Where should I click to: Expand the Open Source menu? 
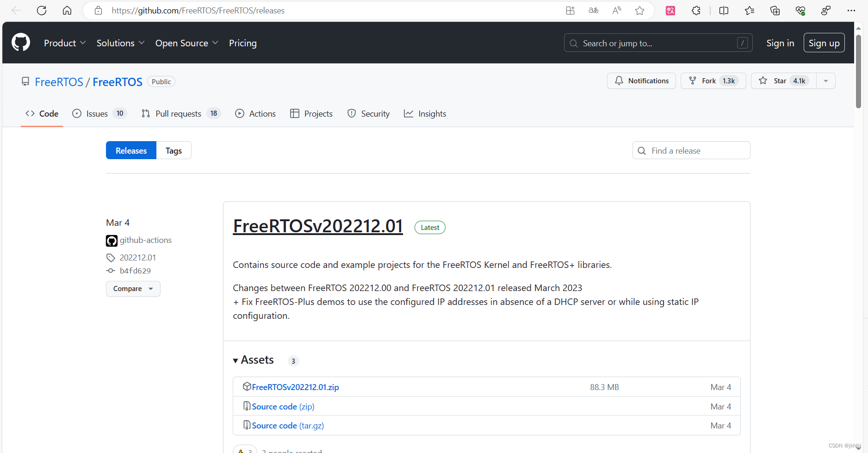(186, 43)
